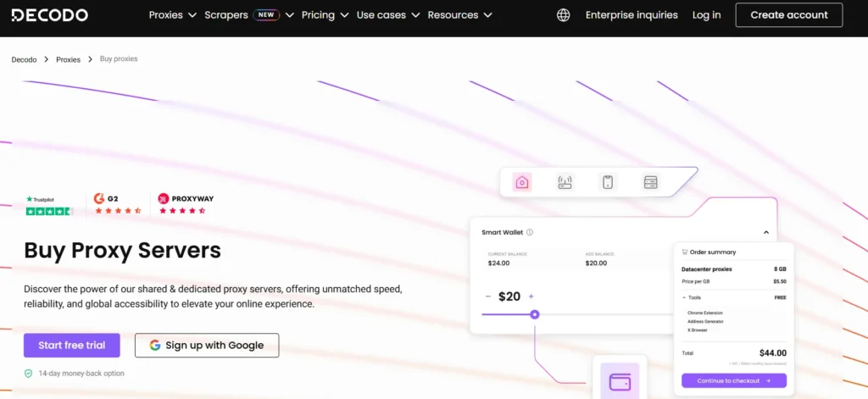The height and width of the screenshot is (399, 868).
Task: Click the $20.00 add balance value
Action: [x=596, y=263]
